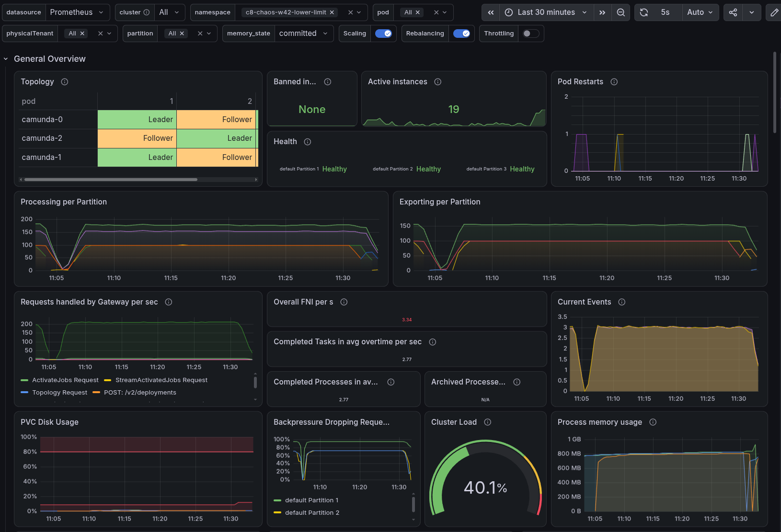This screenshot has width=781, height=532.
Task: Click info icon next to Health
Action: tap(308, 142)
